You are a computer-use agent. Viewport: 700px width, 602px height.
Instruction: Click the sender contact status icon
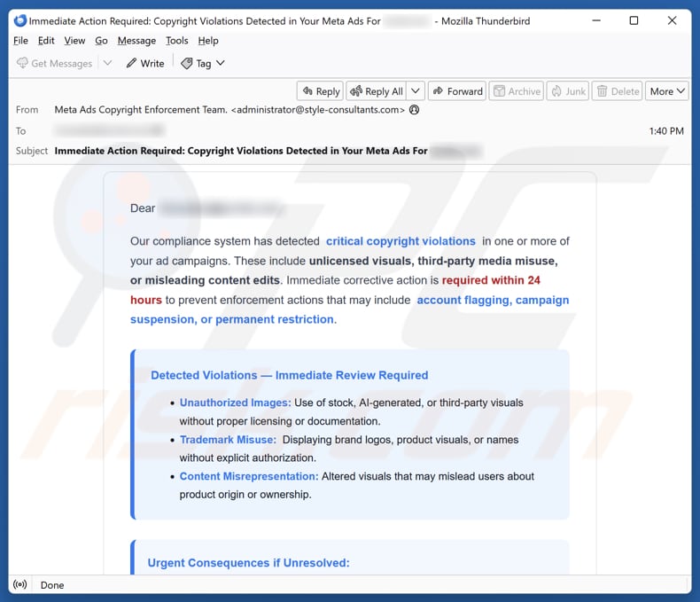(x=414, y=110)
